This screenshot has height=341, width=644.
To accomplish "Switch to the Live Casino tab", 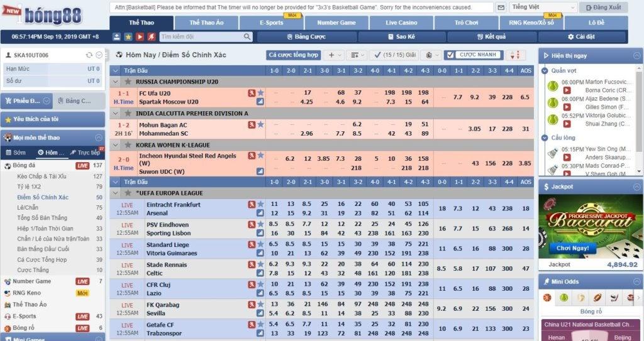I will click(x=401, y=23).
